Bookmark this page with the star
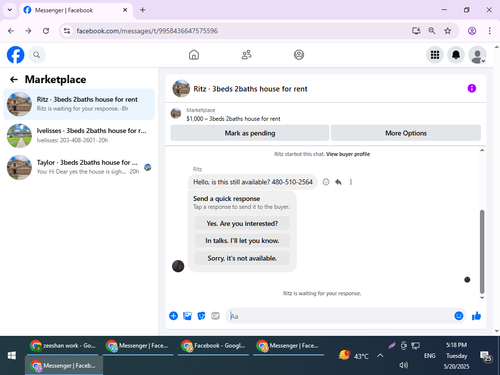 pos(448,31)
